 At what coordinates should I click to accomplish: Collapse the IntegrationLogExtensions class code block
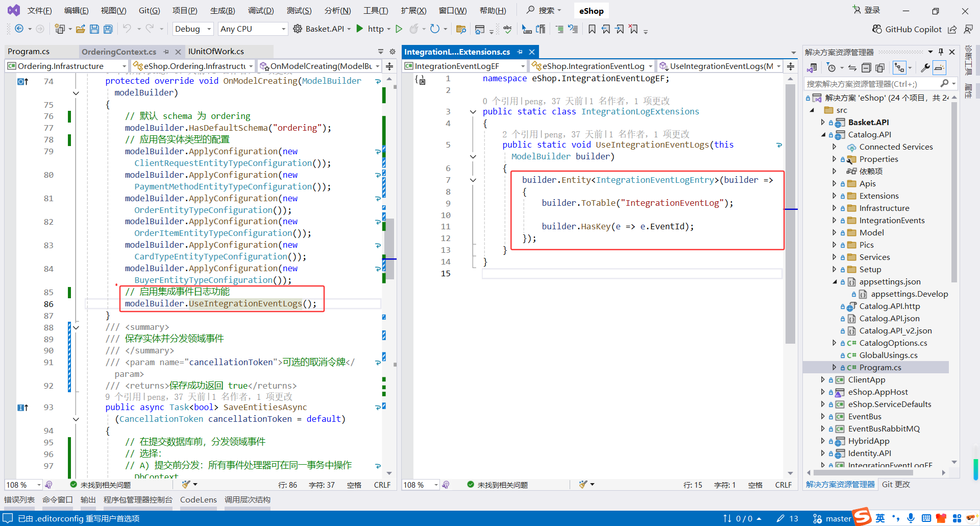click(x=473, y=112)
